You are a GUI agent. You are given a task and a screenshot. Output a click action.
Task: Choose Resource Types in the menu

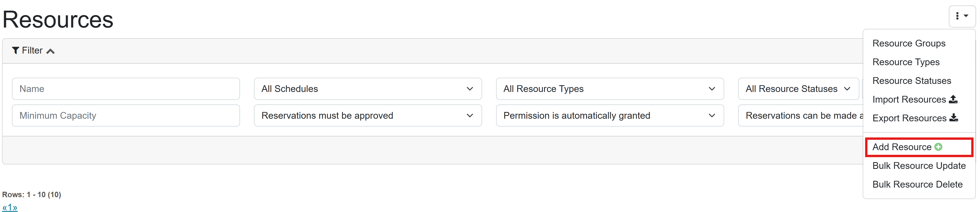point(906,62)
